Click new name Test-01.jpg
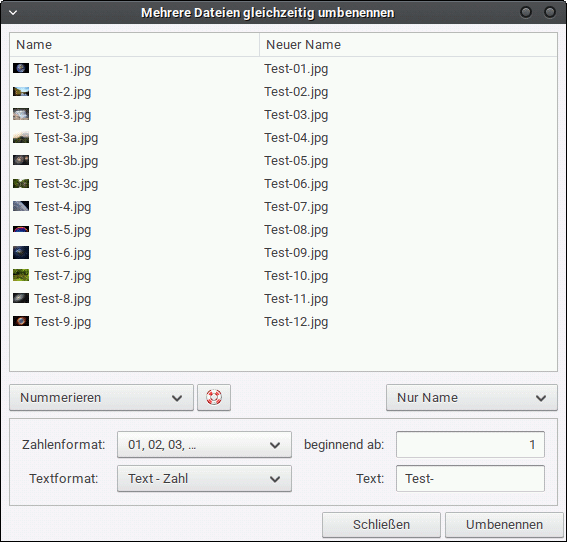The image size is (567, 542). [x=296, y=69]
